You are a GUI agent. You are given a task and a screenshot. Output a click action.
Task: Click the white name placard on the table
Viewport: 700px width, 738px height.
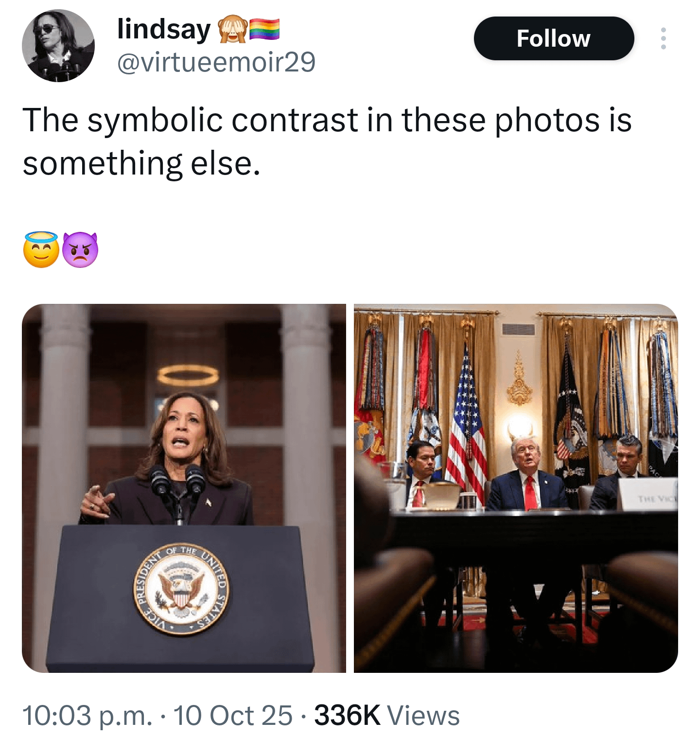(649, 493)
